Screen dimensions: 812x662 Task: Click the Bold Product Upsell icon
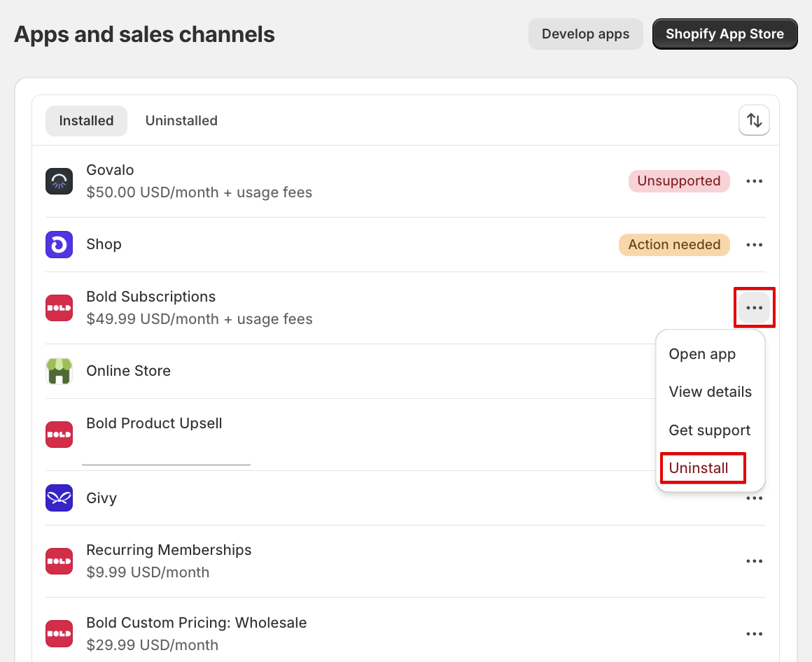(x=59, y=435)
